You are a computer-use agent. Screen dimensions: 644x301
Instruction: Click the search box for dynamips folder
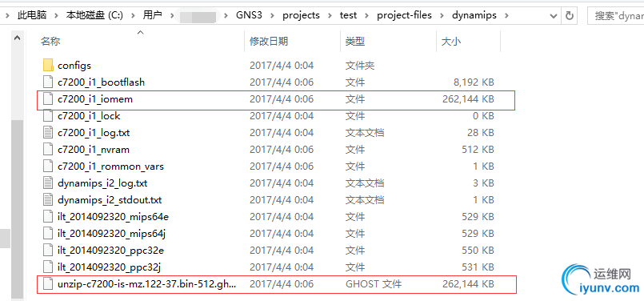[616, 16]
